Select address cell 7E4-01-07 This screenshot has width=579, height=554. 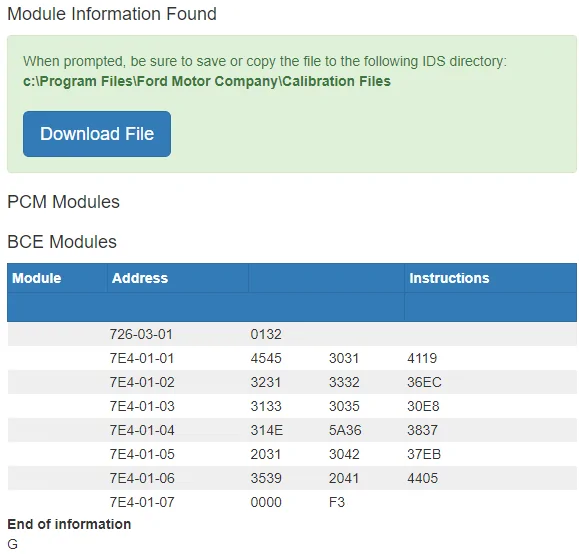(142, 502)
